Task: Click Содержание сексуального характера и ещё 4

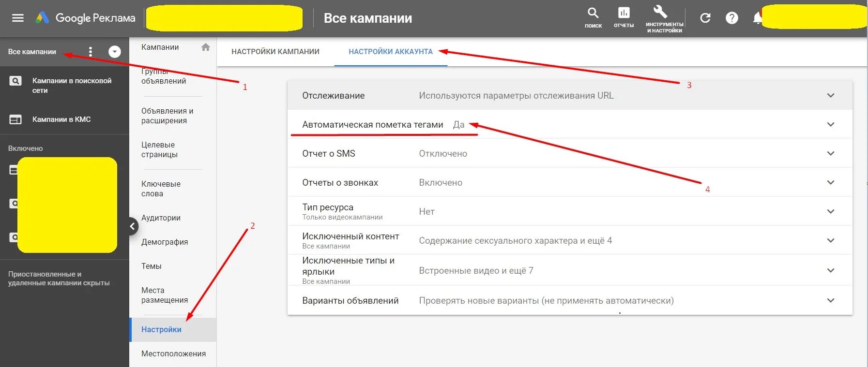Action: click(x=516, y=241)
